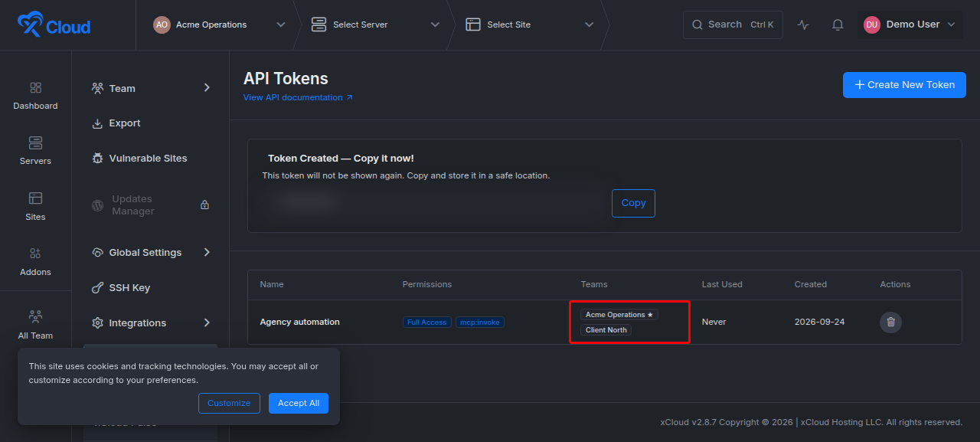
Task: Open SSH Key menu item
Action: click(x=151, y=288)
